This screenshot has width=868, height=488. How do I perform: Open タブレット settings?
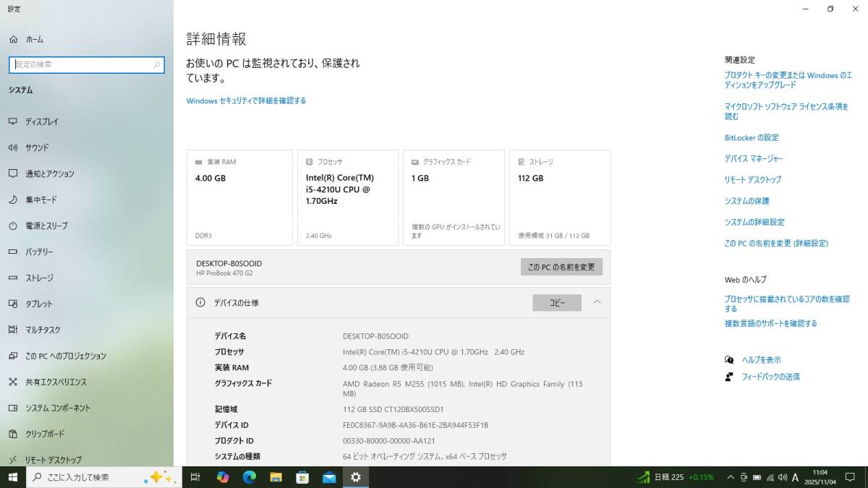[x=87, y=304]
